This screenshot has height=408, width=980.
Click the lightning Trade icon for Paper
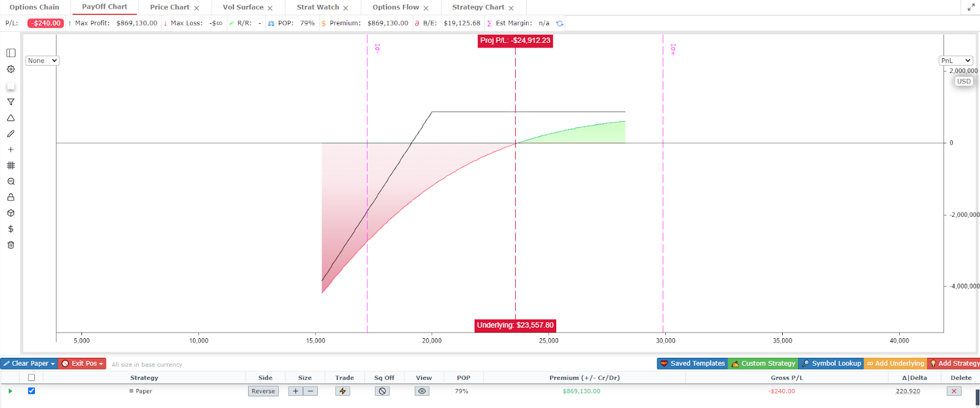[x=342, y=391]
